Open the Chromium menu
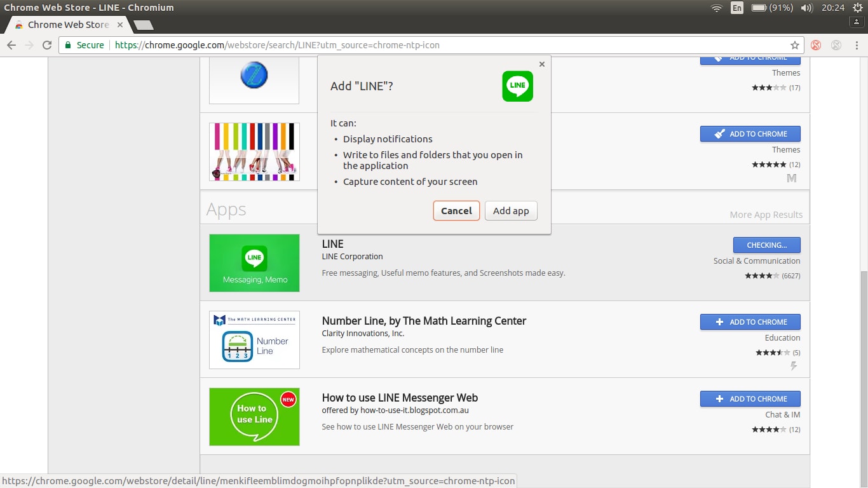868x488 pixels. [x=857, y=45]
